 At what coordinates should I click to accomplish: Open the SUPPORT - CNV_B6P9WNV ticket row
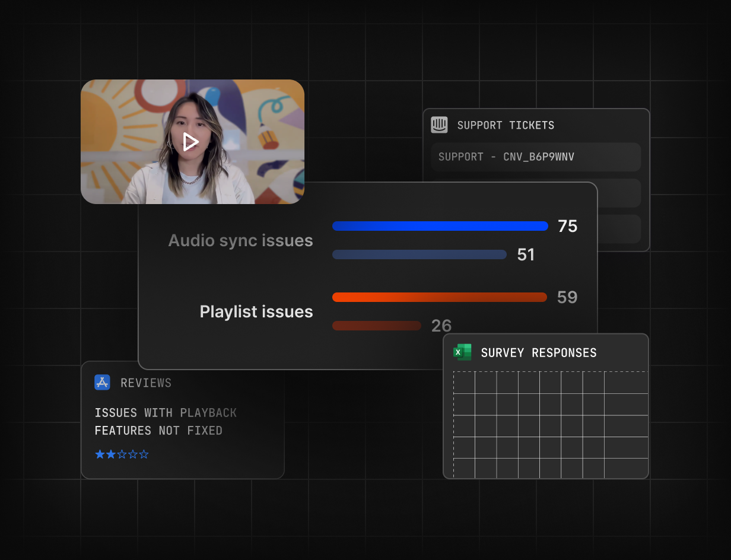pos(536,157)
